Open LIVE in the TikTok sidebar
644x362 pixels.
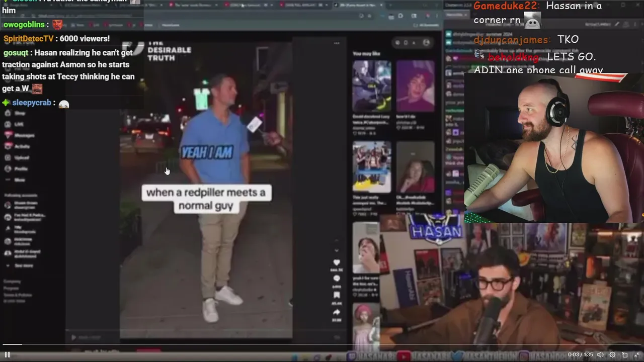[14, 124]
